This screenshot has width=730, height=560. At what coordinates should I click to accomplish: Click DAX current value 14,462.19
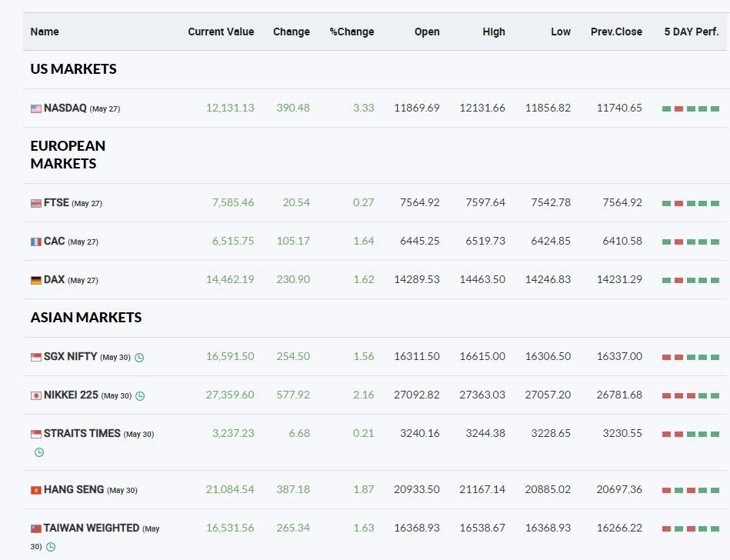pyautogui.click(x=230, y=279)
